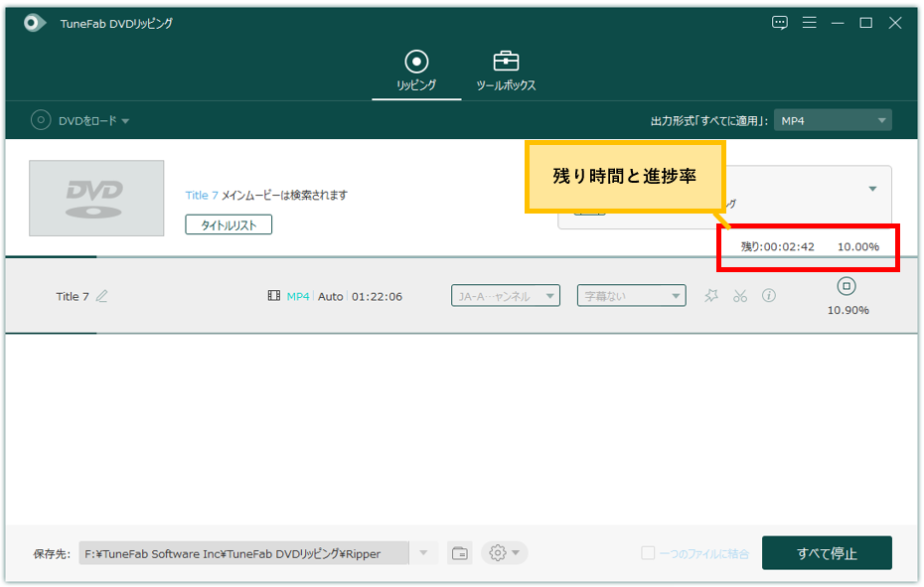Switch to the ツールボックス tab
The width and height of the screenshot is (924, 587).
pyautogui.click(x=506, y=71)
